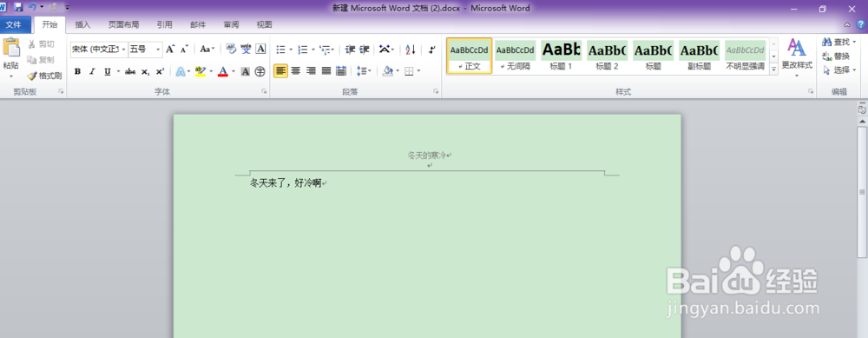Open the paragraph dialog launcher in 段落 group
Screen dimensions: 868x338
click(437, 91)
